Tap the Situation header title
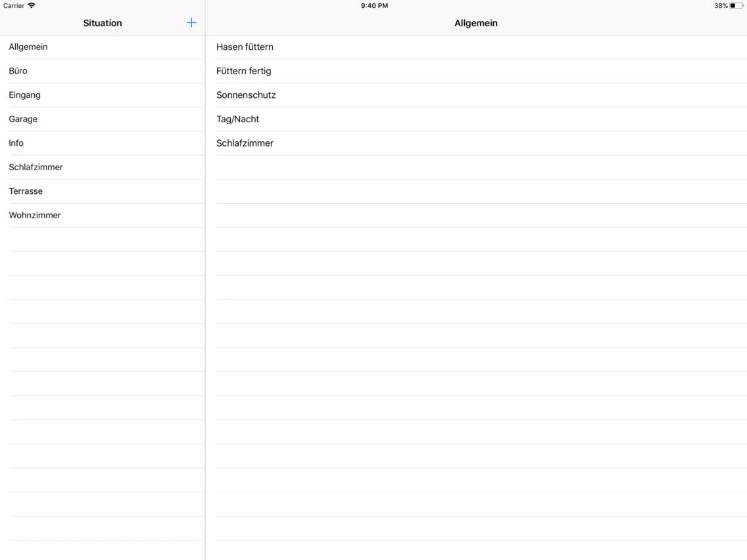Viewport: 747px width, 560px height. point(103,23)
